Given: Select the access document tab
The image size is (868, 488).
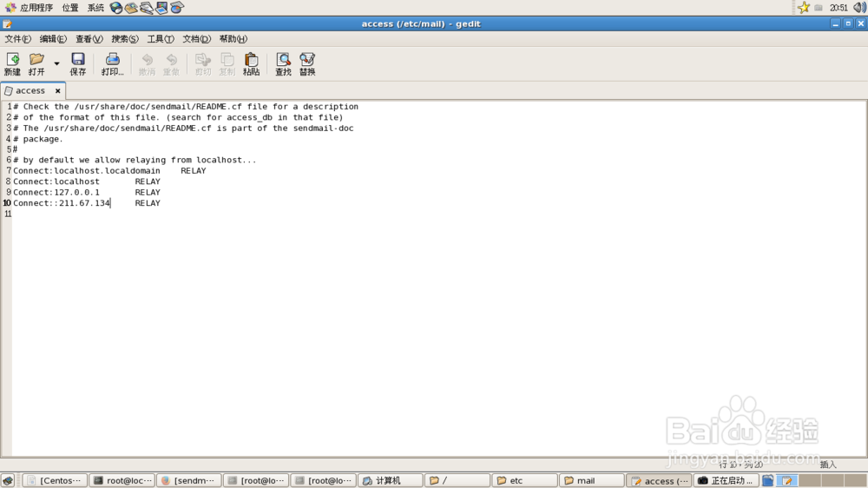Looking at the screenshot, I should click(30, 90).
